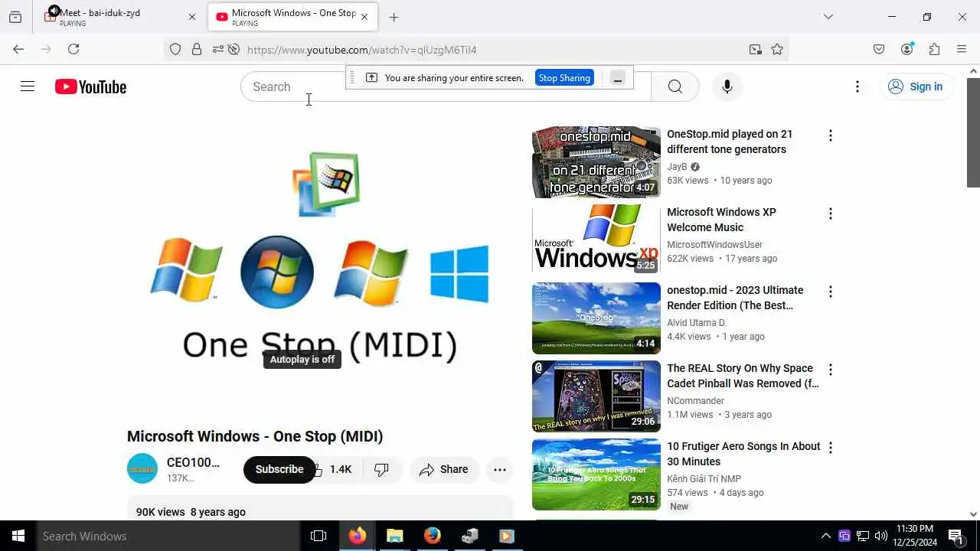980x551 pixels.
Task: Expand the 90K views description box
Action: pyautogui.click(x=320, y=510)
